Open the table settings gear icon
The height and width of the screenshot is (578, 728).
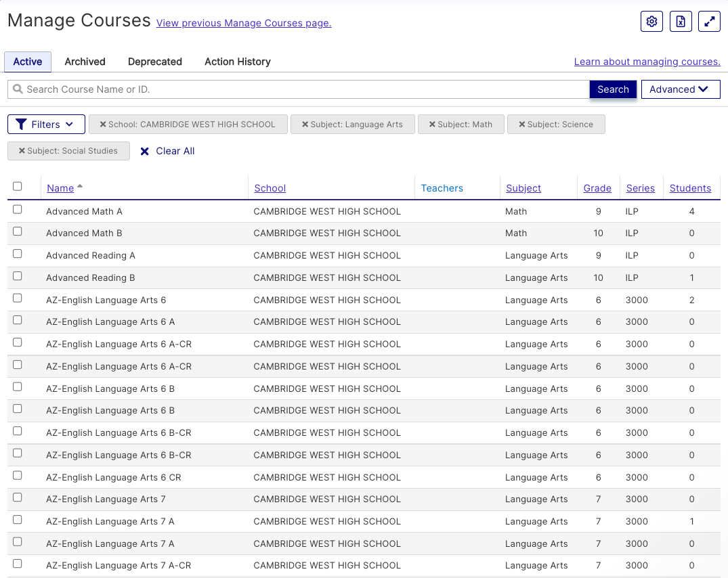pos(651,21)
